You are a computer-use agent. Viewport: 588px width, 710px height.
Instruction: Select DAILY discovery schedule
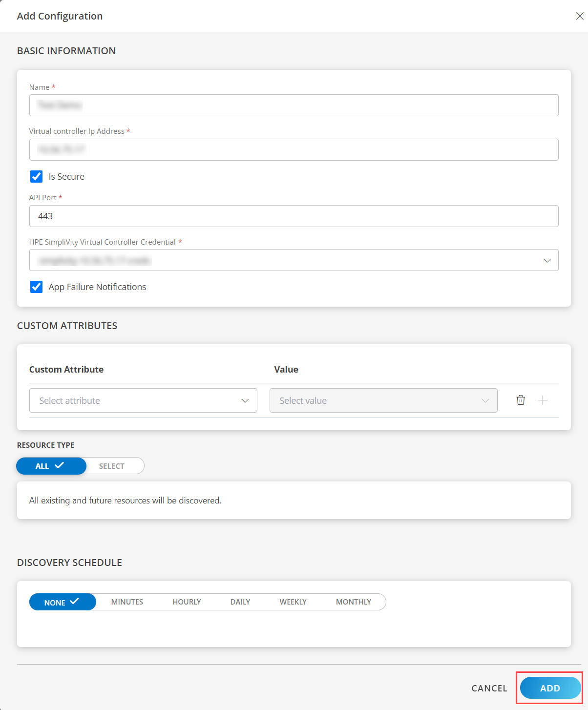pyautogui.click(x=240, y=602)
